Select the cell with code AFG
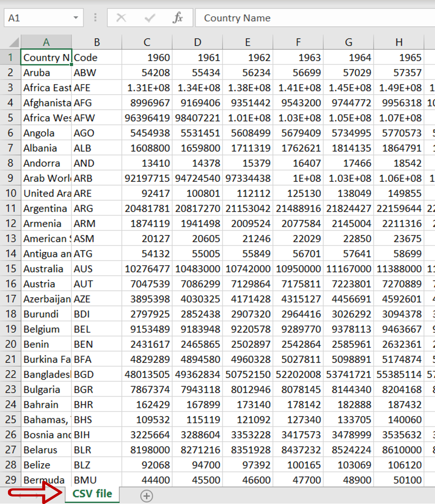 [96, 103]
